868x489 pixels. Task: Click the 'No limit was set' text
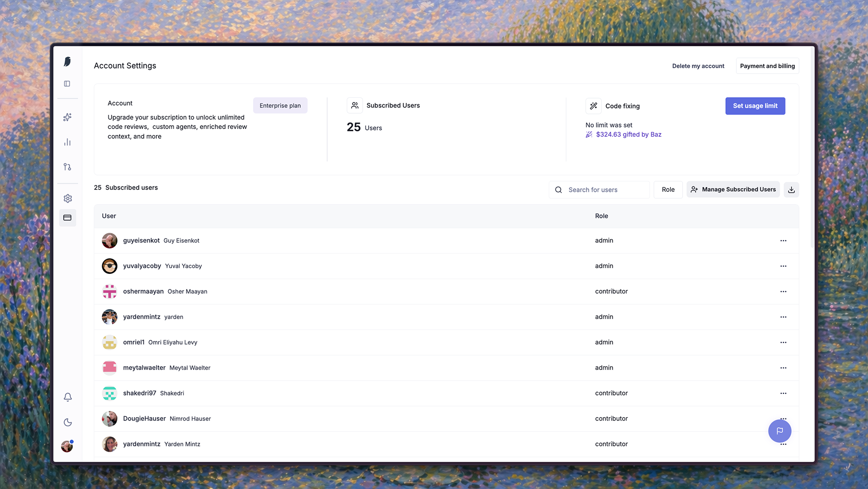tap(609, 125)
